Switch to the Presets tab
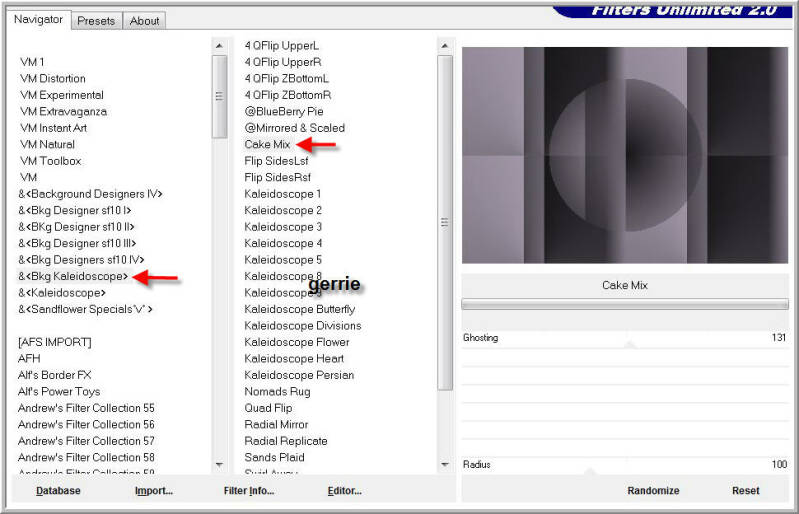This screenshot has width=799, height=514. 96,21
